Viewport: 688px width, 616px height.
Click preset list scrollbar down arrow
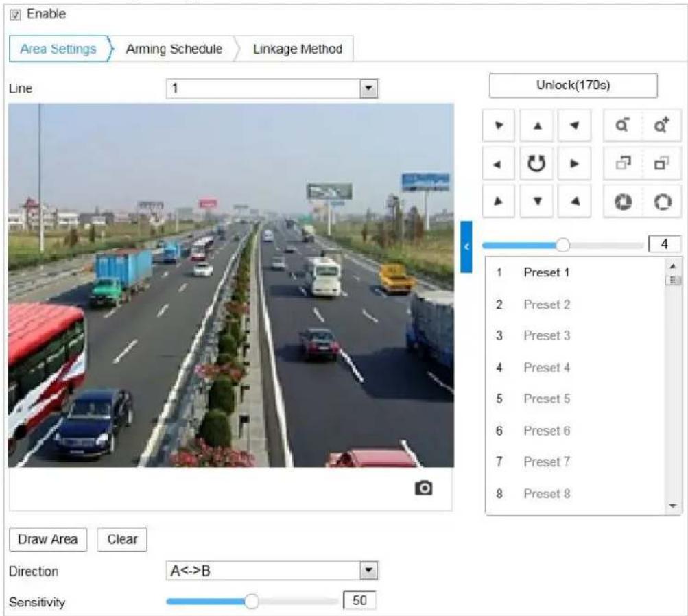coord(673,506)
